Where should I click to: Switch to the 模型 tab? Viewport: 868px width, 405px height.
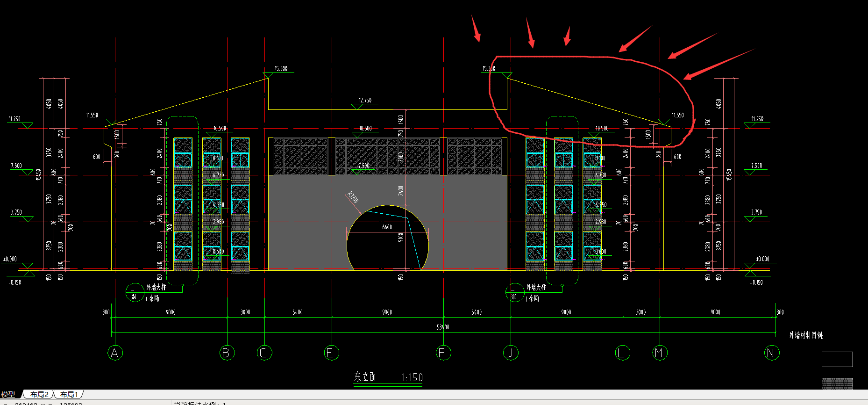[8, 395]
